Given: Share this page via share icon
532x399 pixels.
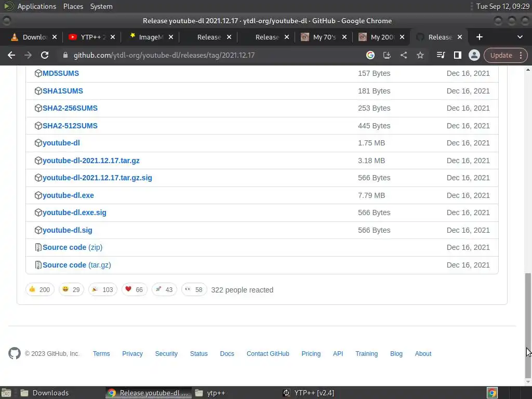Looking at the screenshot, I should (403, 55).
